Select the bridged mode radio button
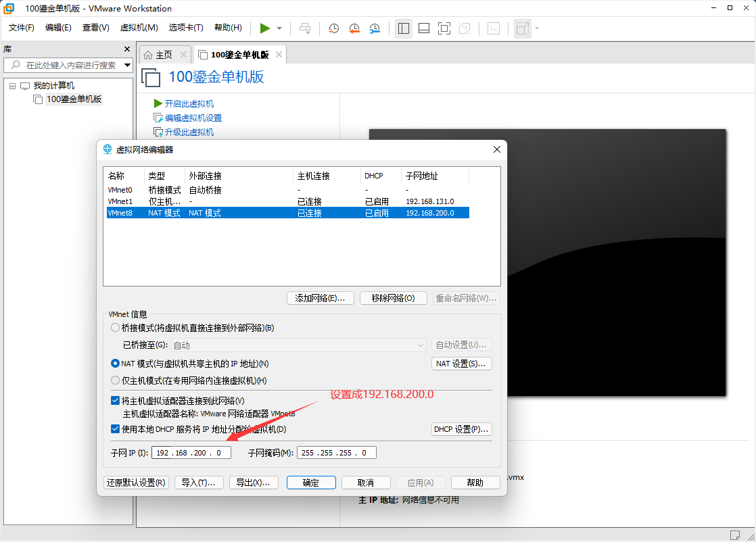756x542 pixels. point(115,328)
